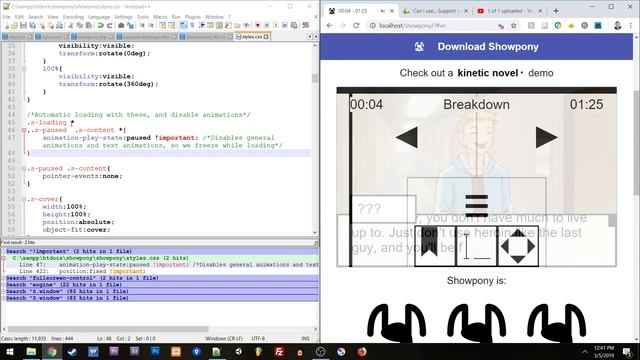The width and height of the screenshot is (640, 360).
Task: Click the Redo arrow in Notepad++ toolbar
Action: tap(109, 25)
